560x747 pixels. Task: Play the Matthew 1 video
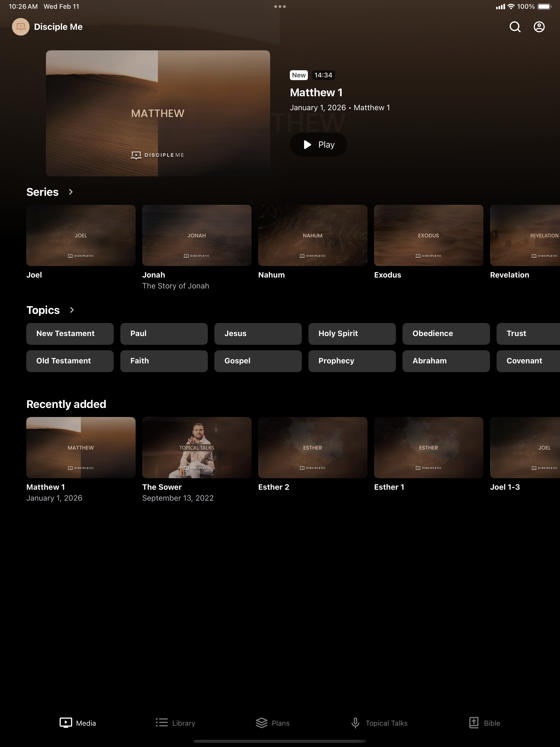(x=318, y=145)
